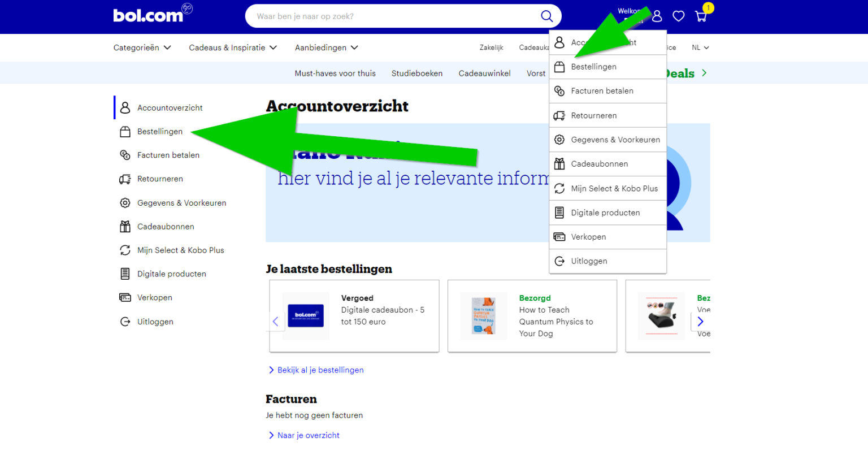The height and width of the screenshot is (455, 868).
Task: Select Gegevens & Voorkeuren in the dropdown menu
Action: pyautogui.click(x=608, y=140)
